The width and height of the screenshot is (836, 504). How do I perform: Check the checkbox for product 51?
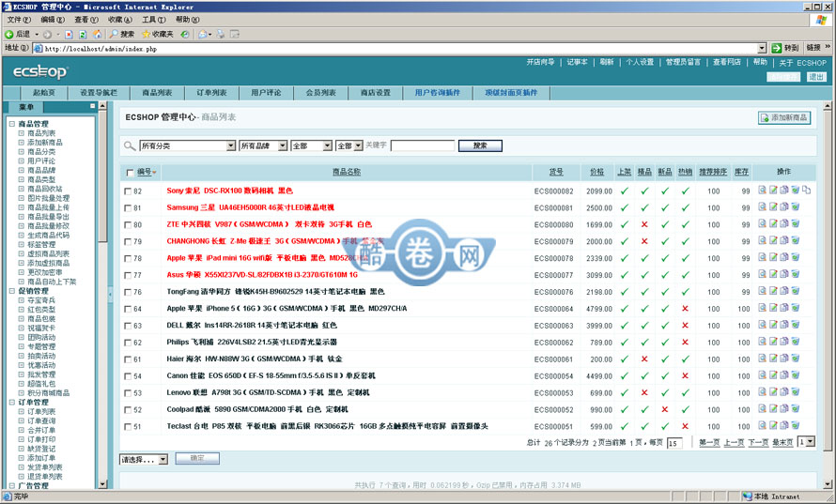coord(128,427)
